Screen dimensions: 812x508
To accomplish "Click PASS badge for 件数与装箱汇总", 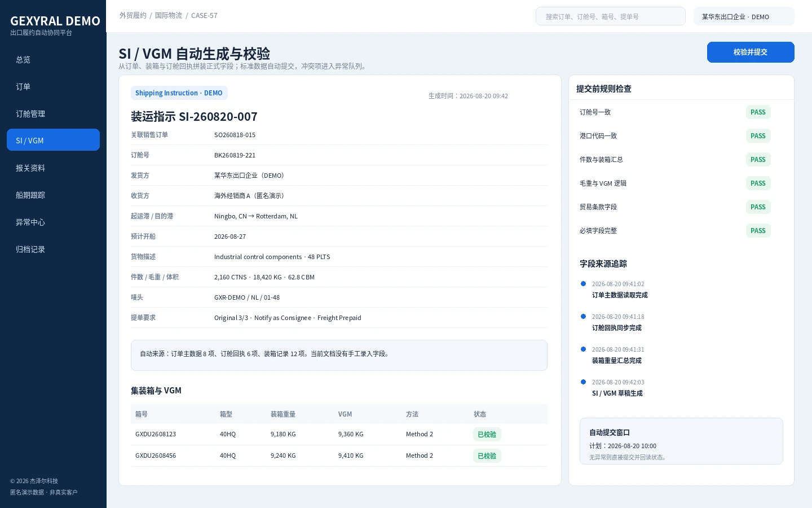I will click(758, 160).
